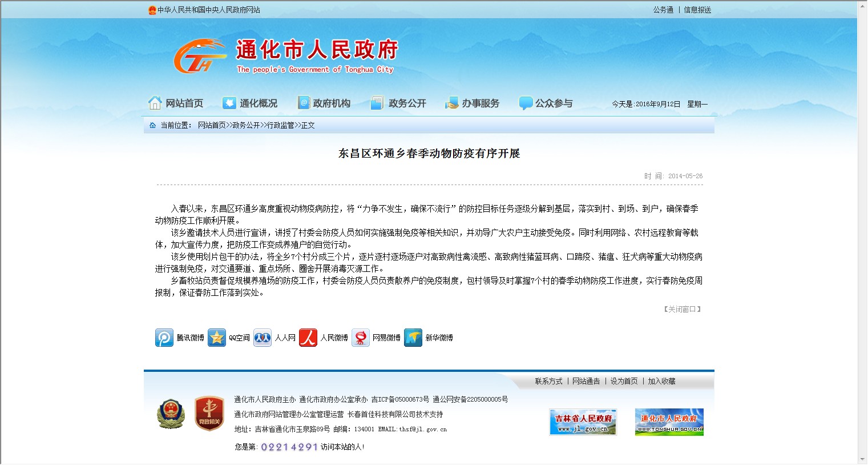The width and height of the screenshot is (868, 465).
Task: Click the scrollbar down arrow
Action: click(x=862, y=459)
